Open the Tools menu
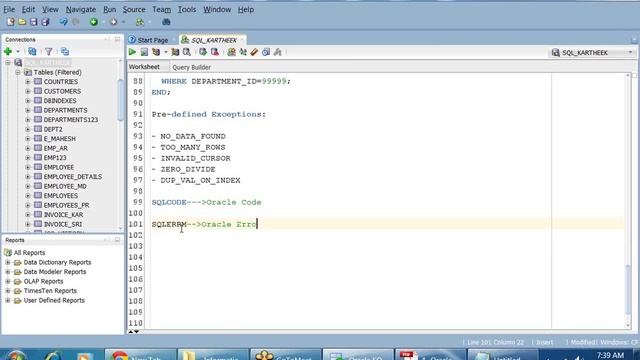The width and height of the screenshot is (640, 360). click(187, 9)
